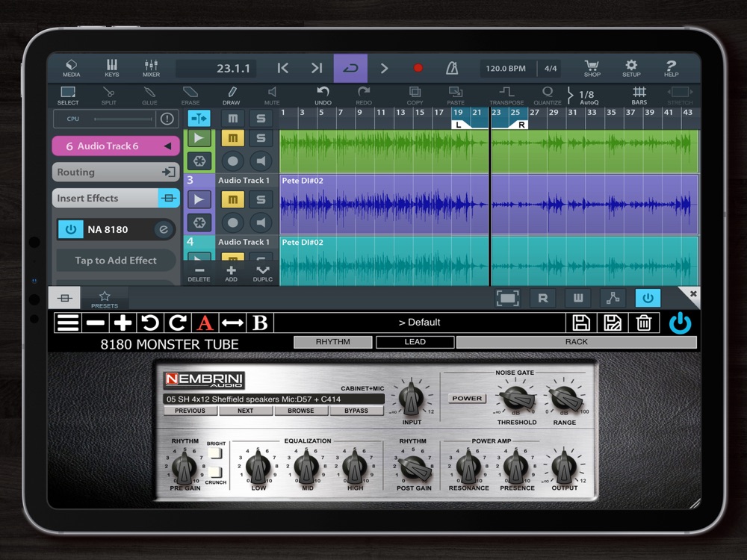The width and height of the screenshot is (747, 560).
Task: Switch to the RHYTHM channel tab
Action: tap(332, 342)
